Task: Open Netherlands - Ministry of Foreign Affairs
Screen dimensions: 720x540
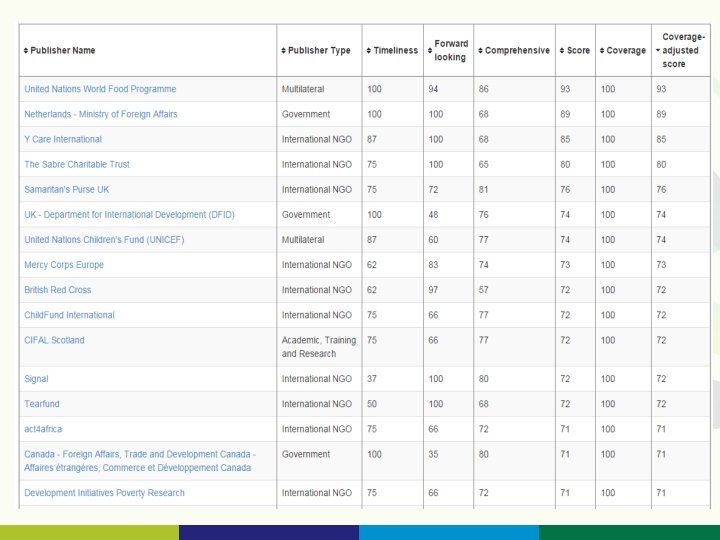Action: click(x=101, y=114)
